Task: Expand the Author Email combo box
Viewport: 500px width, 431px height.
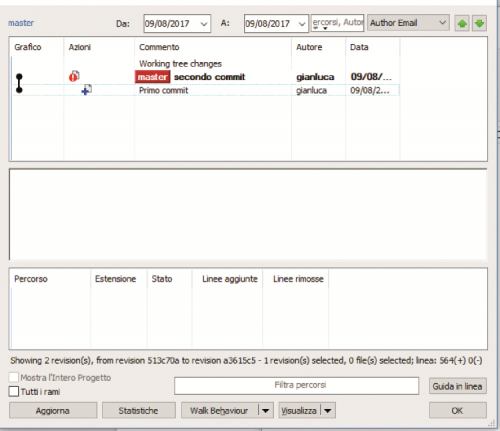Action: point(408,23)
